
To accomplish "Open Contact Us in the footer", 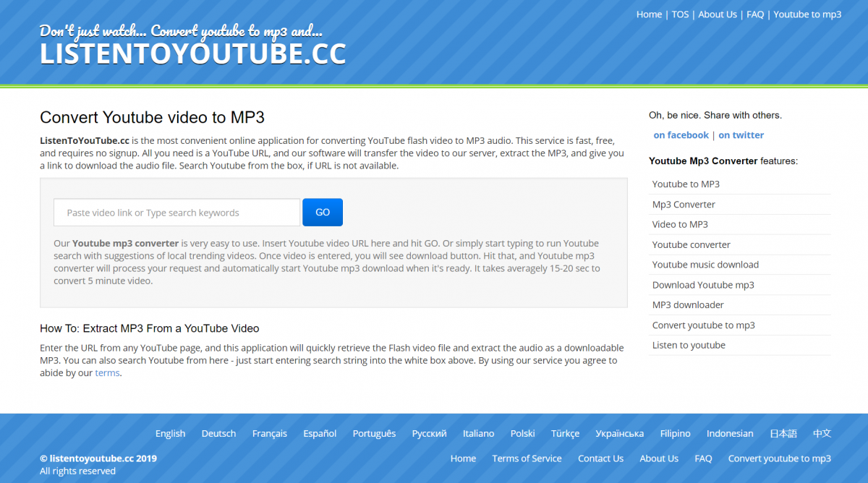I will 600,458.
